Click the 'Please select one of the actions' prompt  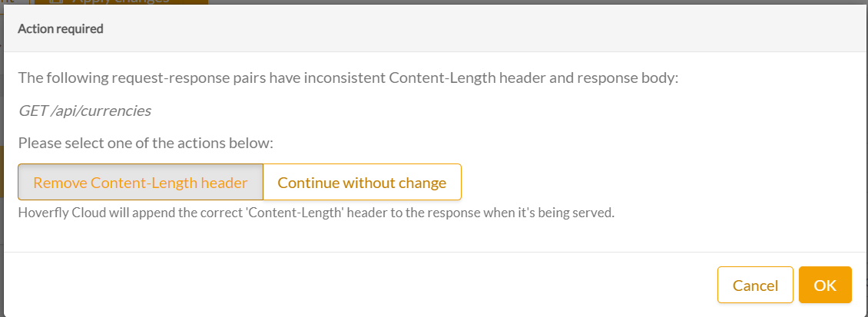[146, 143]
